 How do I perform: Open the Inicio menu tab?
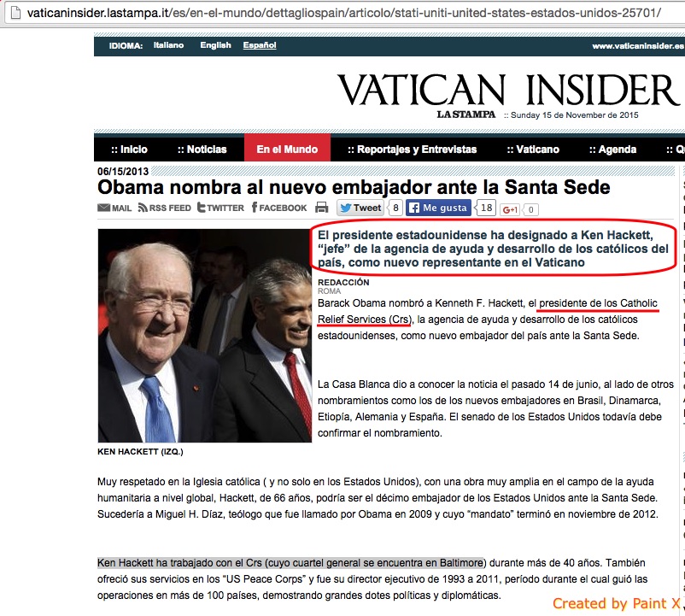tap(129, 150)
